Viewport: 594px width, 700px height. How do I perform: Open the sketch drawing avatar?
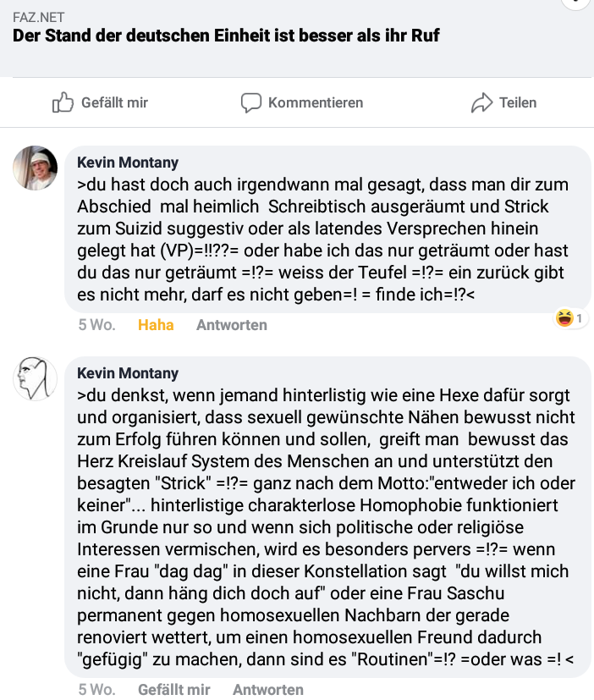coord(36,378)
